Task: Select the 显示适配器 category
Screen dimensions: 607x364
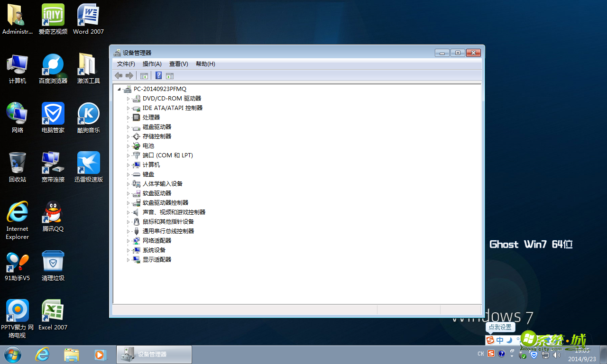Action: click(x=158, y=259)
